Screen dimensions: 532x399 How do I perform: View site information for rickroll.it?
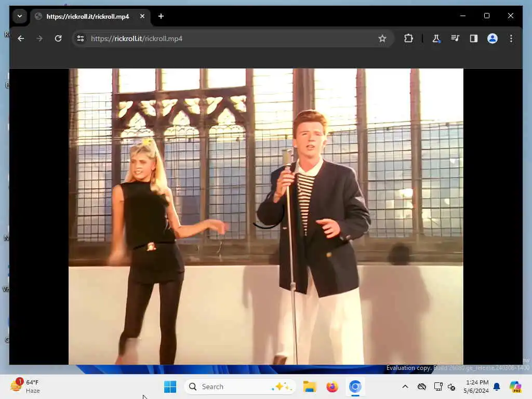(81, 38)
